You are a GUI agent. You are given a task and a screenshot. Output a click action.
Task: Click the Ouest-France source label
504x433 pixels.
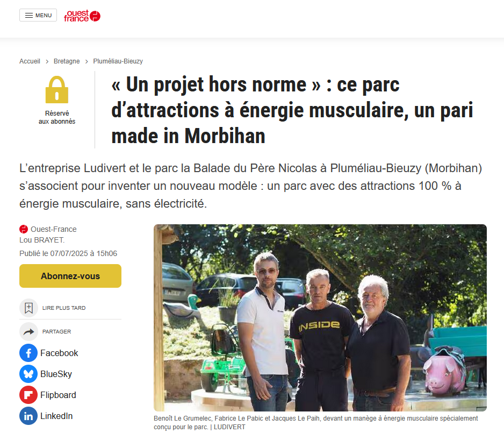[53, 229]
